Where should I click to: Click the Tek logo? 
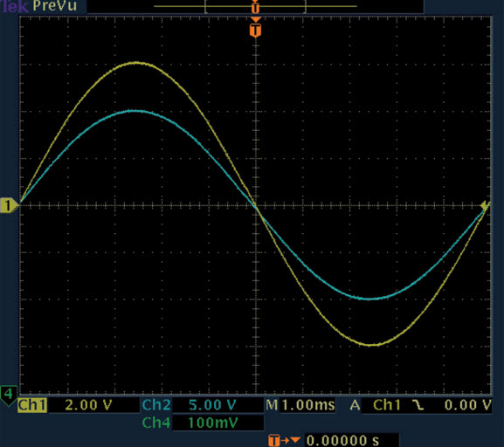coord(15,6)
